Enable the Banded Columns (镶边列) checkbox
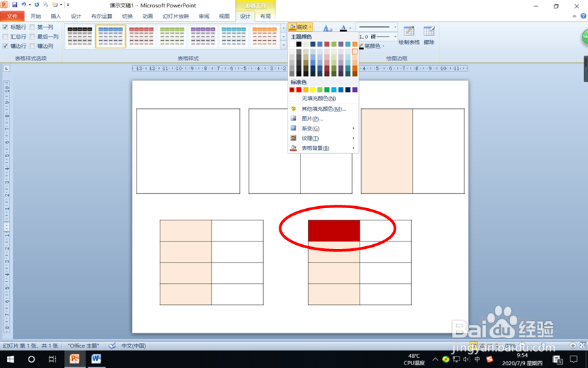588x368 pixels. tap(32, 46)
